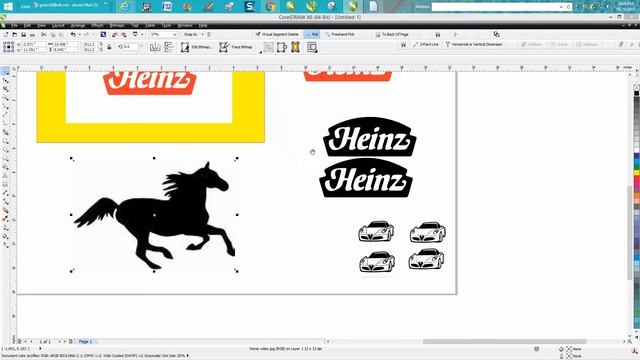Click the mirror horizontally icon
The width and height of the screenshot is (640, 360).
(x=155, y=47)
